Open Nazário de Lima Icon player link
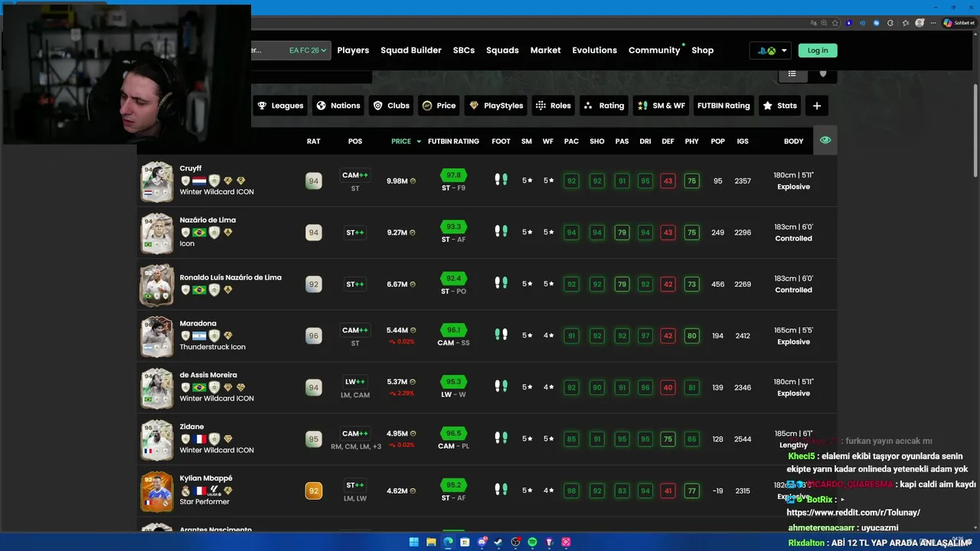The height and width of the screenshot is (551, 980). (207, 220)
